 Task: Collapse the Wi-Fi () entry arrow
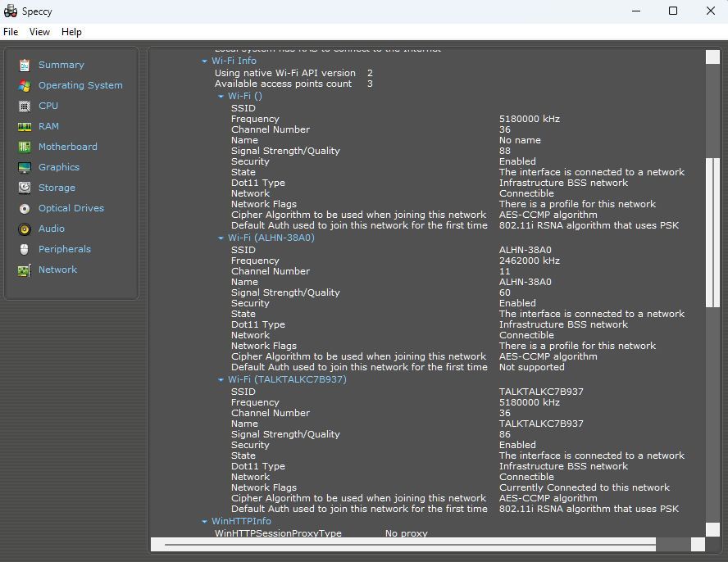pyautogui.click(x=221, y=96)
